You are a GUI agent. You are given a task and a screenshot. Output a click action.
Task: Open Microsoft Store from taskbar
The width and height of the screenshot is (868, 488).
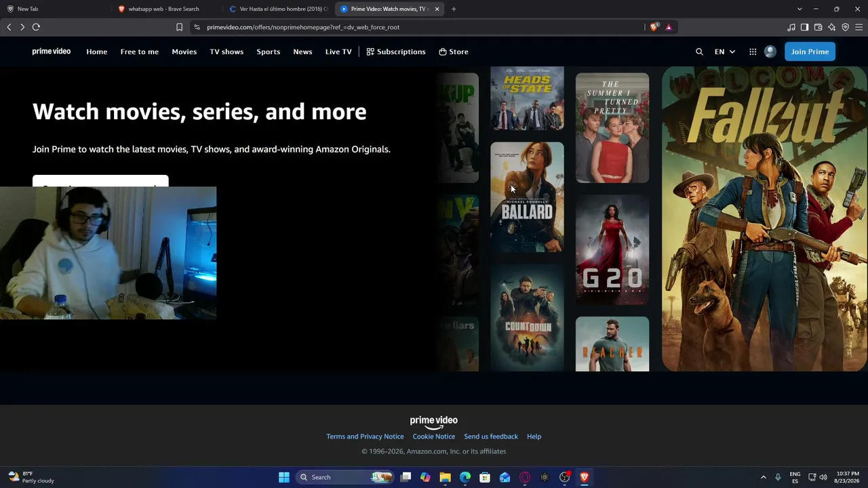point(485,477)
